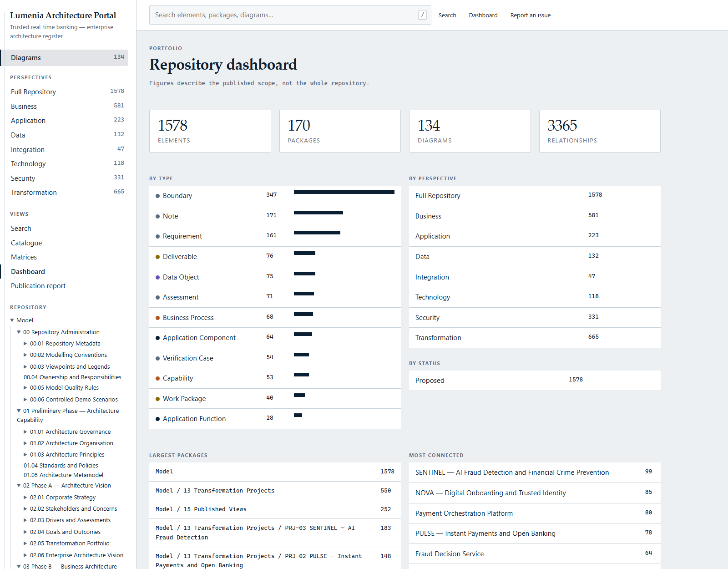Click the Requirement type bar

317,233
